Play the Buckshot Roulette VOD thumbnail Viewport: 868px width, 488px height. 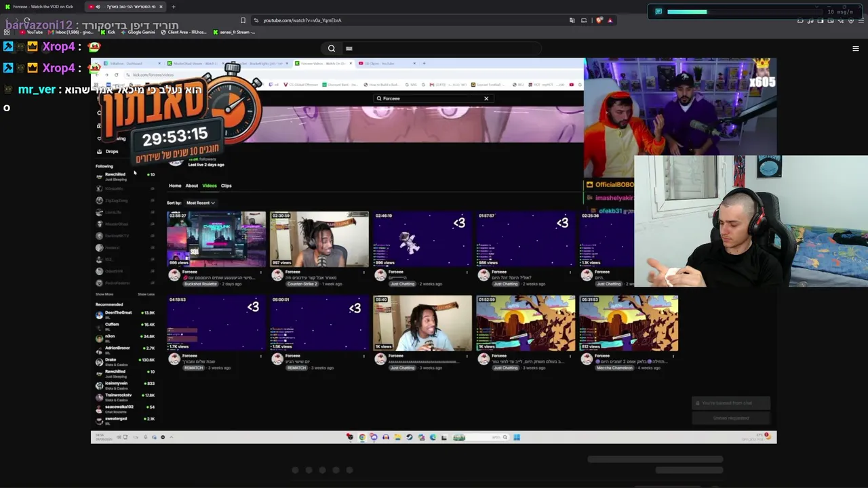(216, 239)
